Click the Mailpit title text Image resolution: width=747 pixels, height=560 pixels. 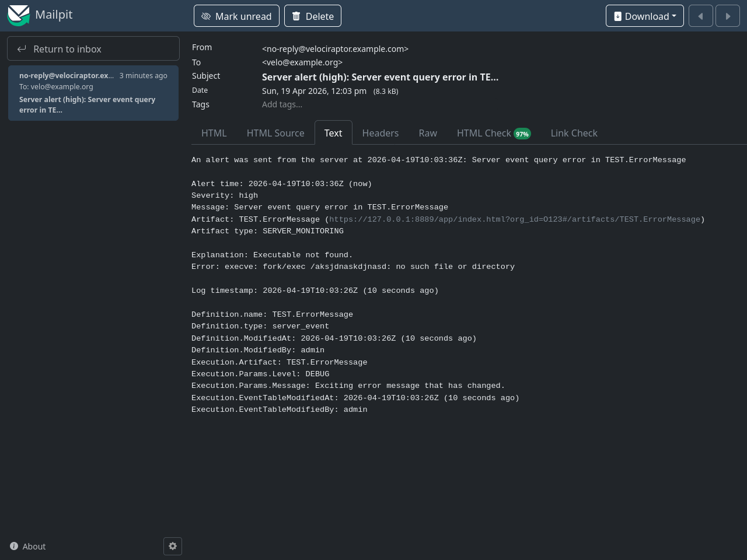pos(54,15)
